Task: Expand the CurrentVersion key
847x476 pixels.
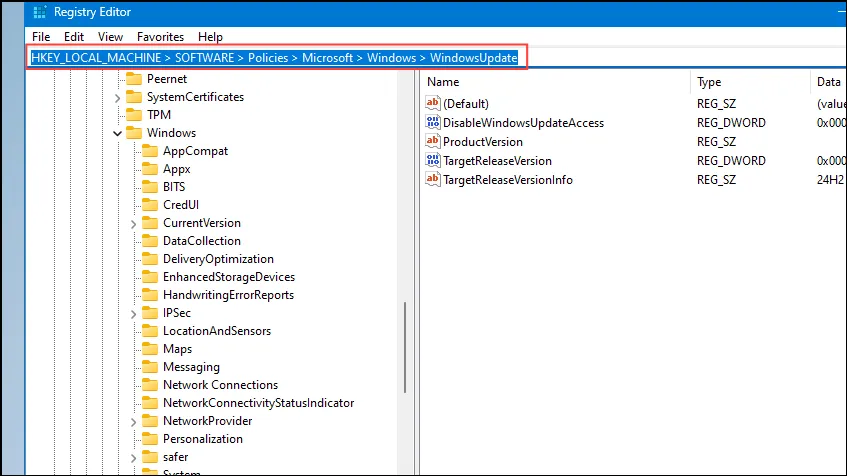Action: click(x=133, y=224)
